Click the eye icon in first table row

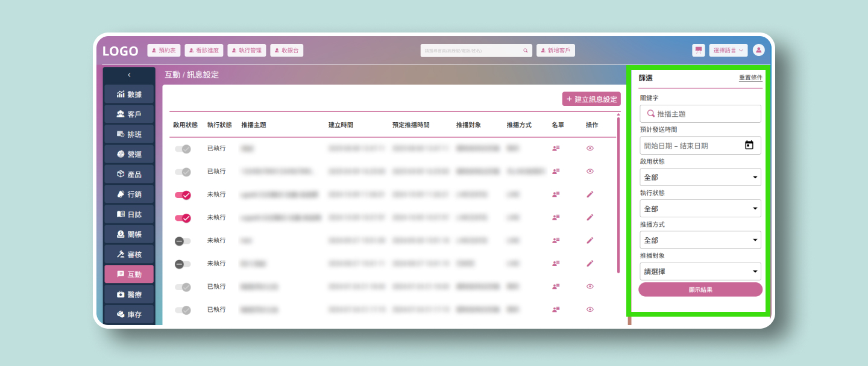pos(590,148)
